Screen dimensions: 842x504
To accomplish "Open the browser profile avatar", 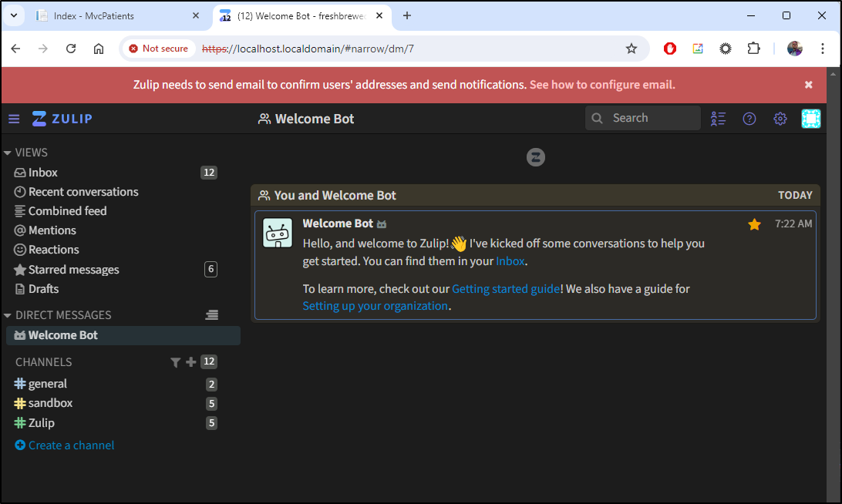I will [x=795, y=49].
